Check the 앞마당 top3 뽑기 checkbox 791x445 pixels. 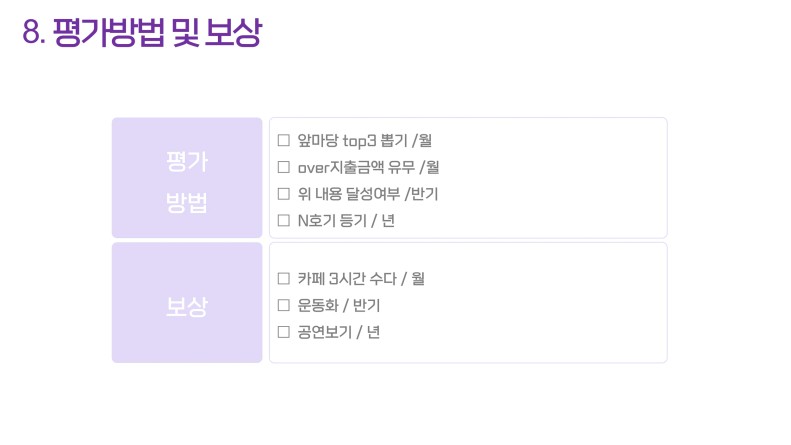coord(284,140)
